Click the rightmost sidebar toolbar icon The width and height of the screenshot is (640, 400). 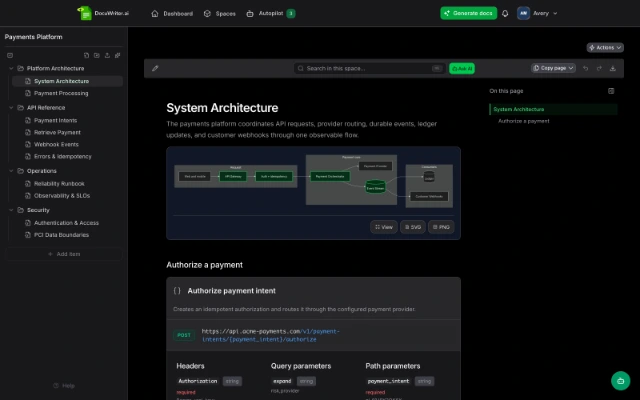(x=118, y=55)
